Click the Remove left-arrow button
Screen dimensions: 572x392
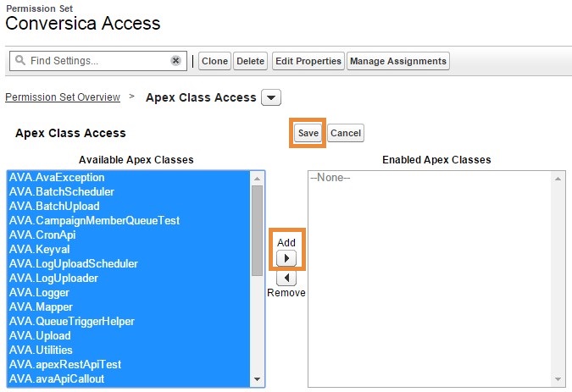(x=286, y=278)
